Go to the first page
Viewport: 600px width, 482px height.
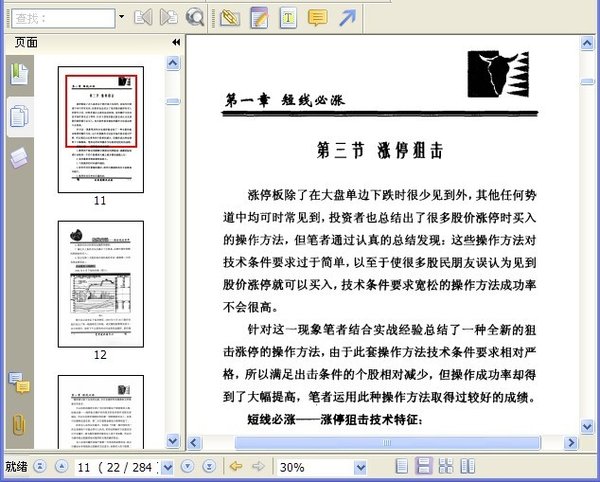click(x=40, y=466)
